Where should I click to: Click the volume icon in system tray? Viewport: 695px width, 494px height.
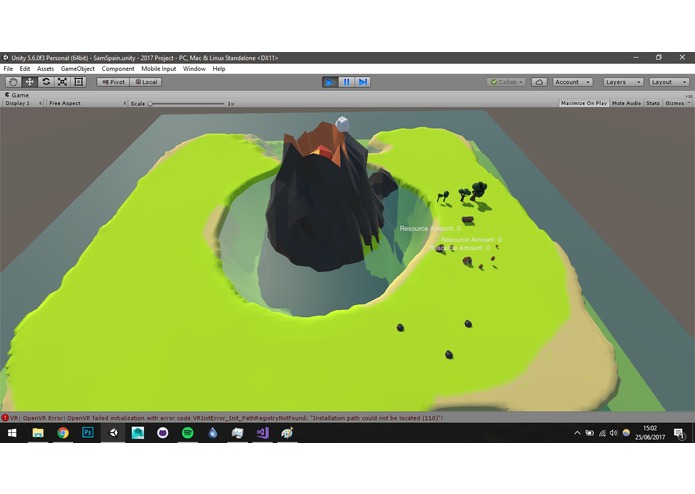[613, 433]
